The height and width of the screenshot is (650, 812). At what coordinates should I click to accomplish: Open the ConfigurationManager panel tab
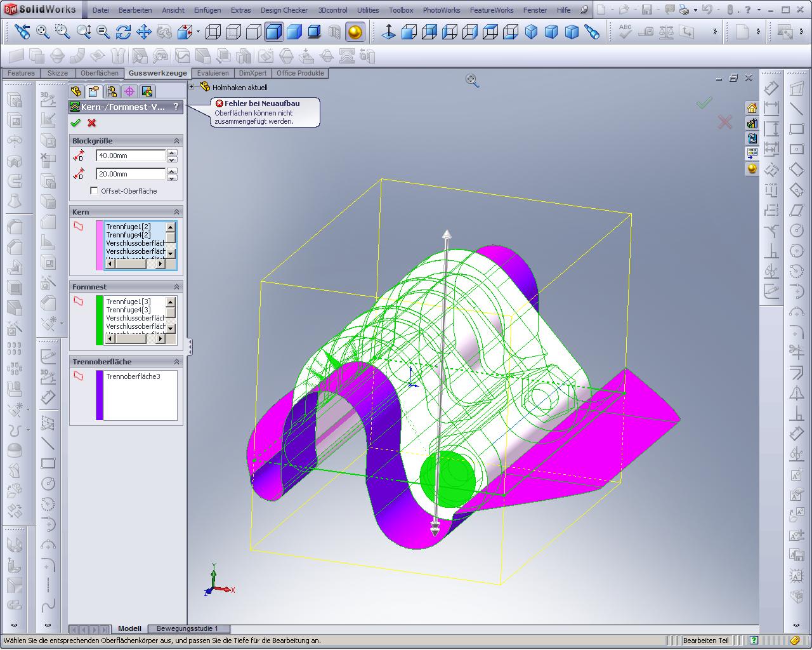point(112,91)
